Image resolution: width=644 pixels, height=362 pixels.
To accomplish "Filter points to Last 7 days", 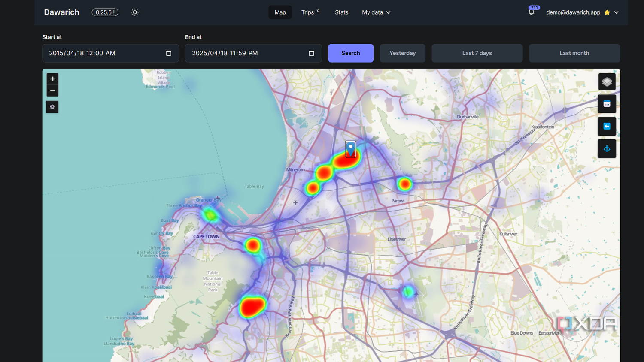I will pyautogui.click(x=477, y=53).
